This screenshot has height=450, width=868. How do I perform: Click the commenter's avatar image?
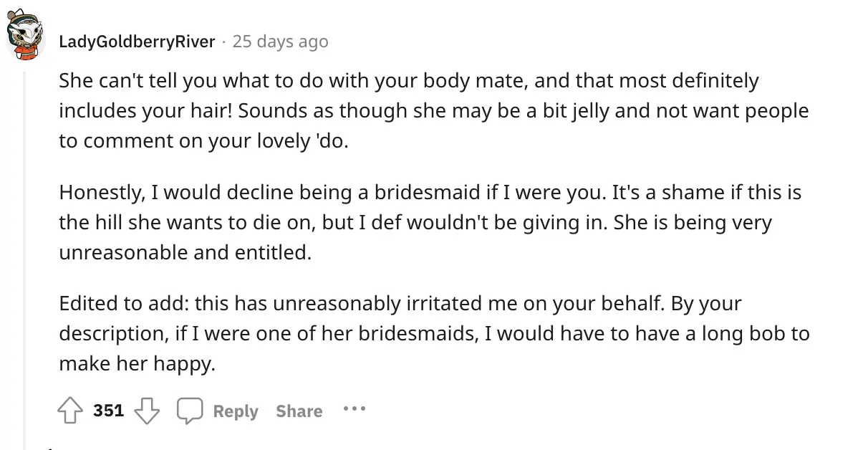(26, 37)
